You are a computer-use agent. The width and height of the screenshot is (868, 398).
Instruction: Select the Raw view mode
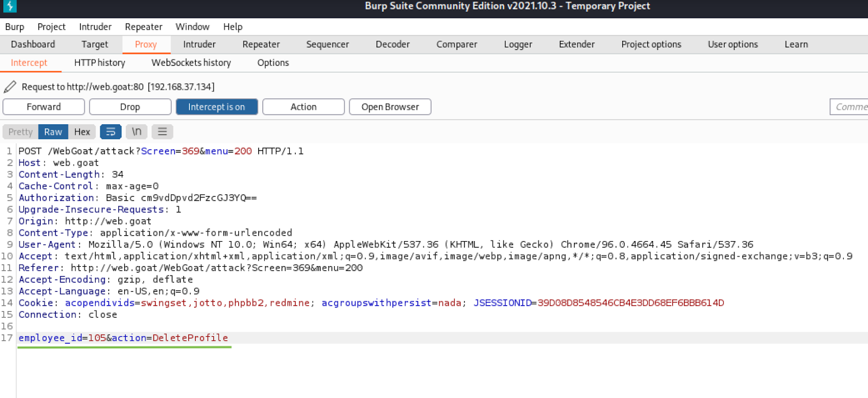53,132
